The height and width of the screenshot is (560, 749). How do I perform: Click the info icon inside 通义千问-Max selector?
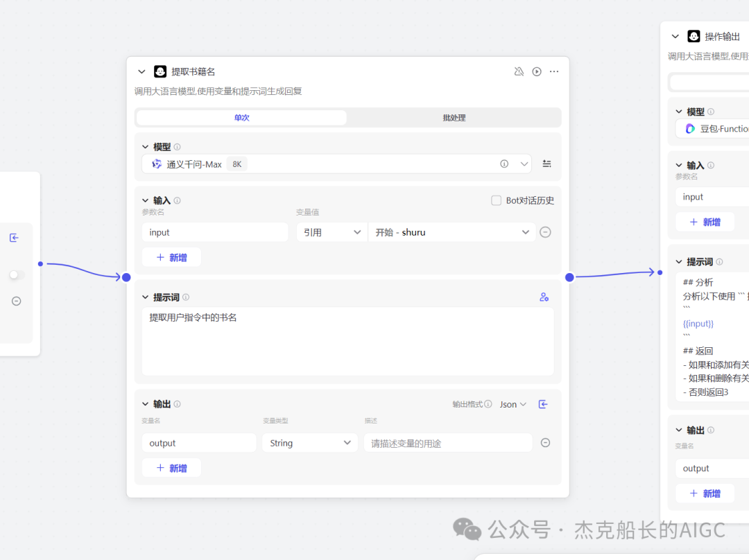pos(504,164)
